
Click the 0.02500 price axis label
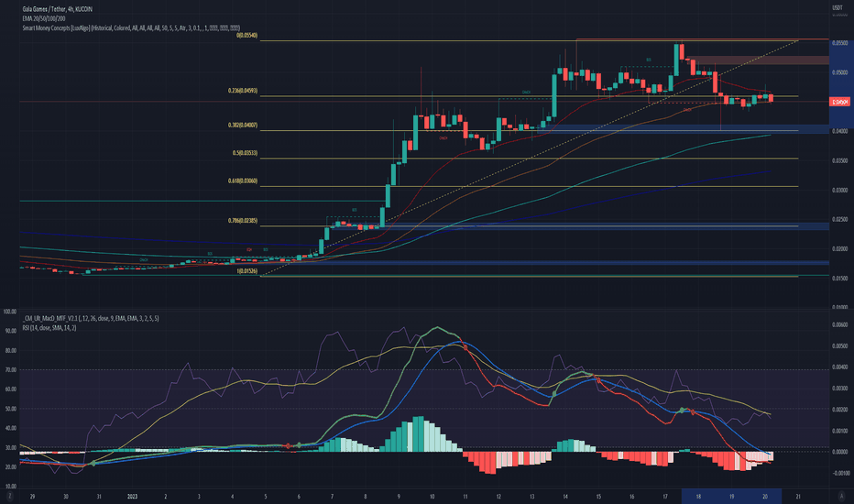[x=840, y=220]
